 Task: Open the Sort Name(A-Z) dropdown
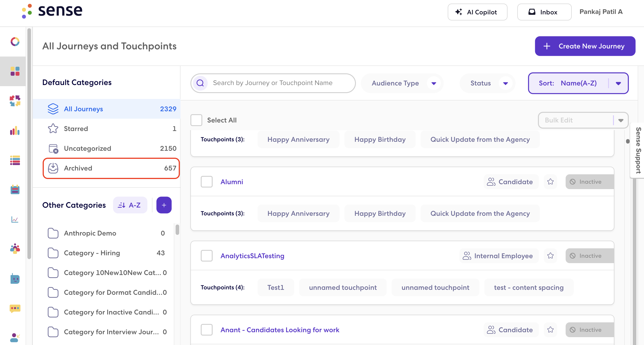[578, 83]
